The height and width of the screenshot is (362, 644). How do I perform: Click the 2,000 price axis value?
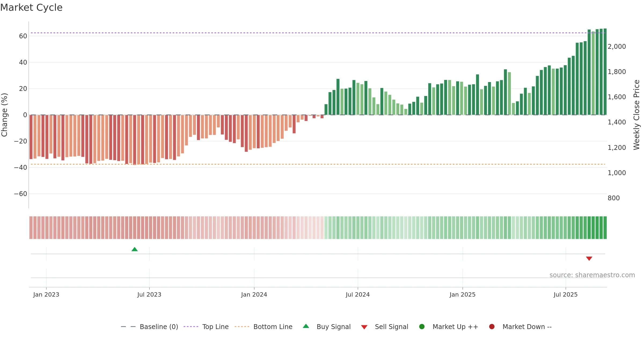(617, 47)
